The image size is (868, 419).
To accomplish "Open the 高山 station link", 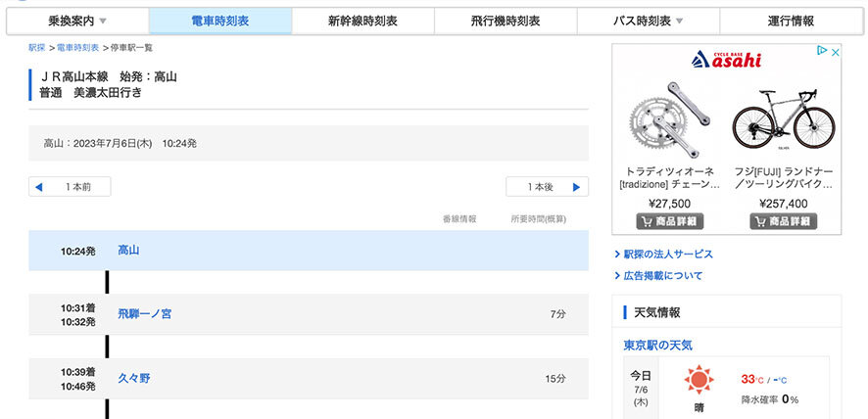I will [x=128, y=251].
